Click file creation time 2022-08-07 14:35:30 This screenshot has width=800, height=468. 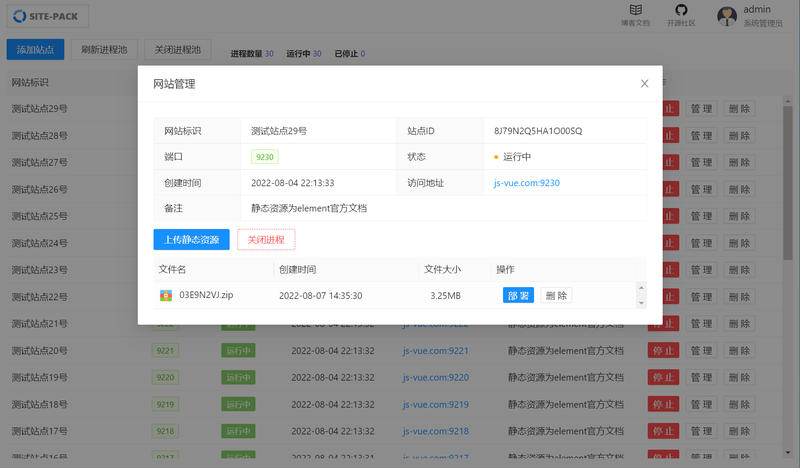(320, 295)
